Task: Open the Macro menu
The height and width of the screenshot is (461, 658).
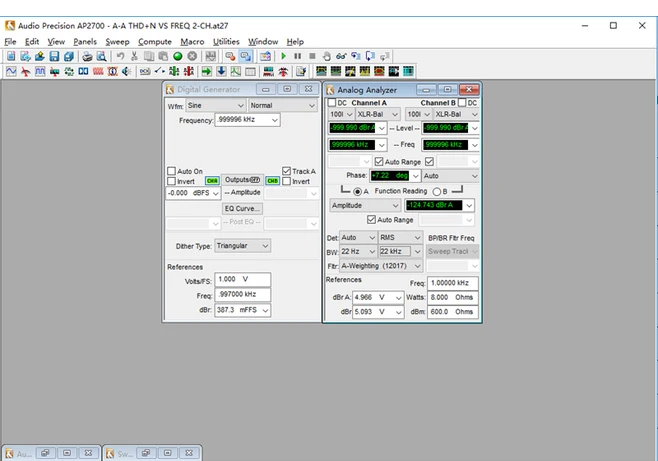Action: (192, 42)
